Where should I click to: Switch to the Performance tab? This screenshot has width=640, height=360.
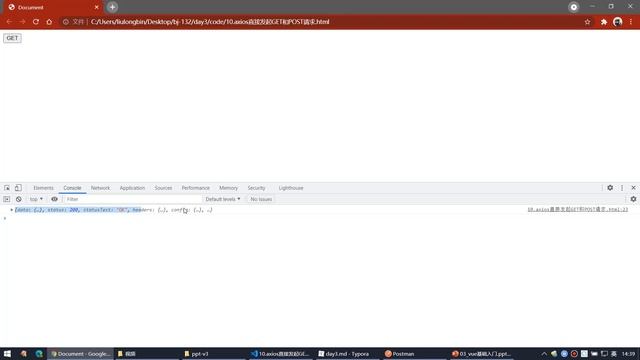coord(196,188)
